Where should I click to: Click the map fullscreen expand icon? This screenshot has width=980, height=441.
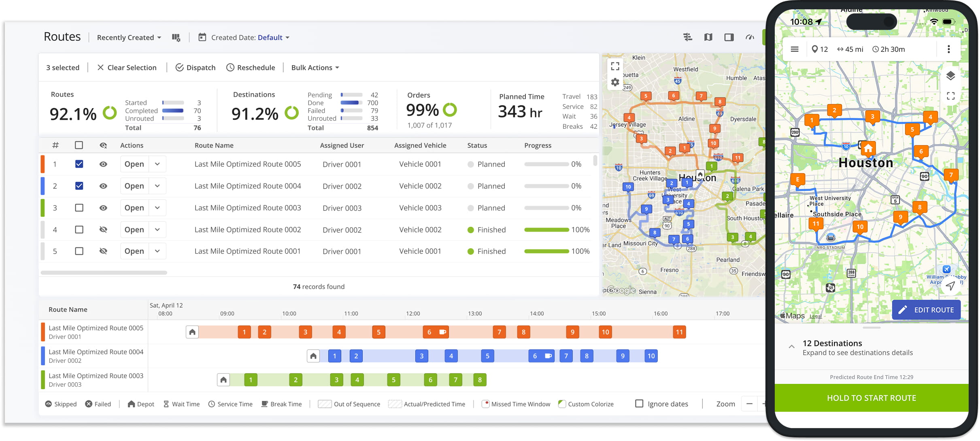[615, 66]
